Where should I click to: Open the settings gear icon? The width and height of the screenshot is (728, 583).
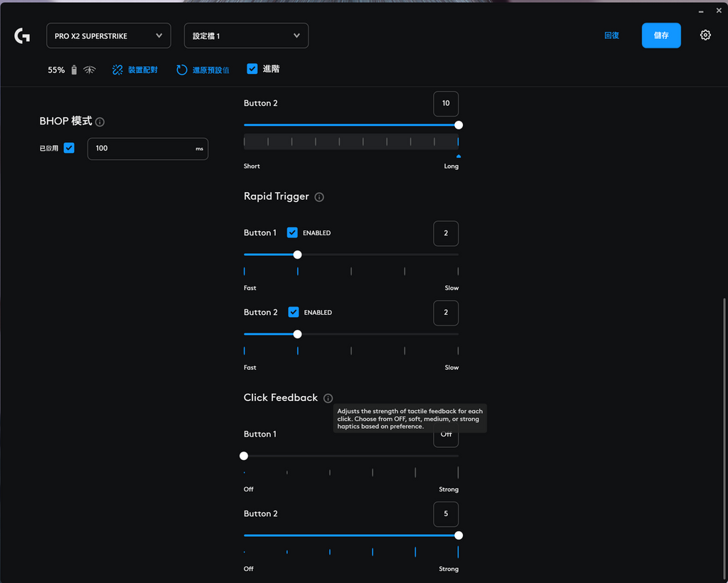[x=705, y=35]
